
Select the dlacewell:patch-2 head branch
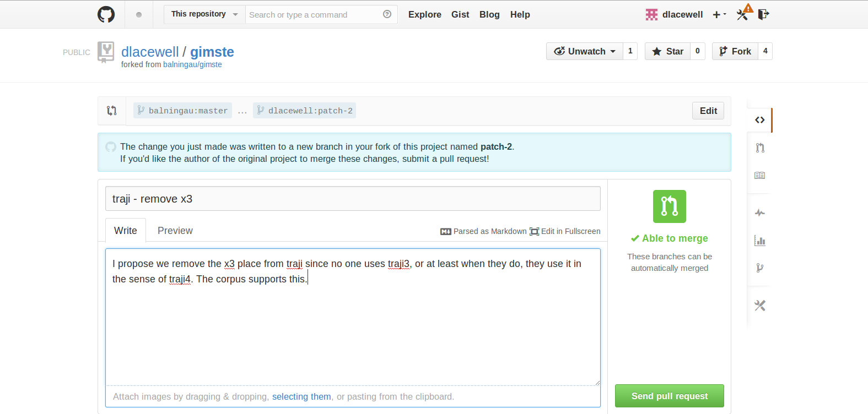pos(304,111)
